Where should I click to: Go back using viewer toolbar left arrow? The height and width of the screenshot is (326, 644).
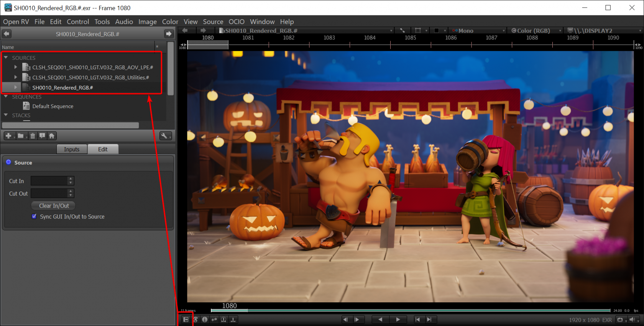tap(185, 30)
